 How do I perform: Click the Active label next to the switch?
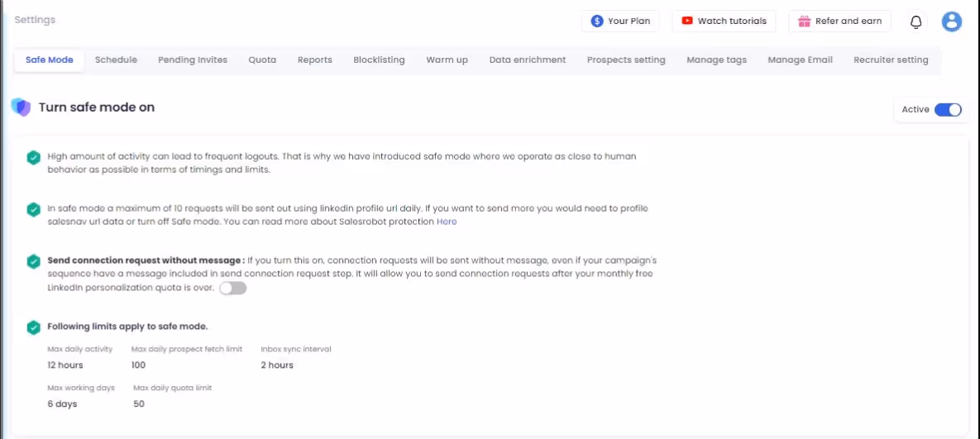[x=915, y=110]
